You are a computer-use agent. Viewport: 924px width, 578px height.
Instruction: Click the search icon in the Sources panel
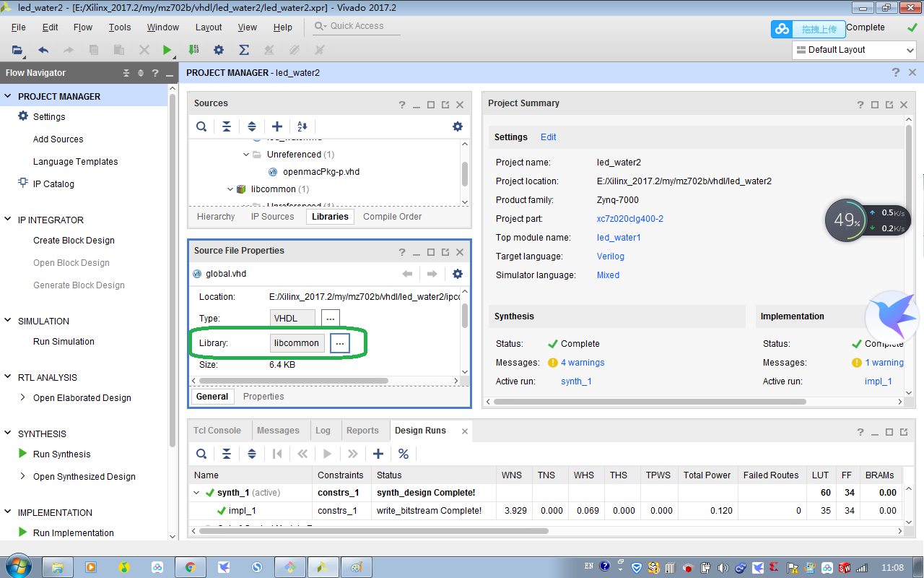(x=201, y=126)
